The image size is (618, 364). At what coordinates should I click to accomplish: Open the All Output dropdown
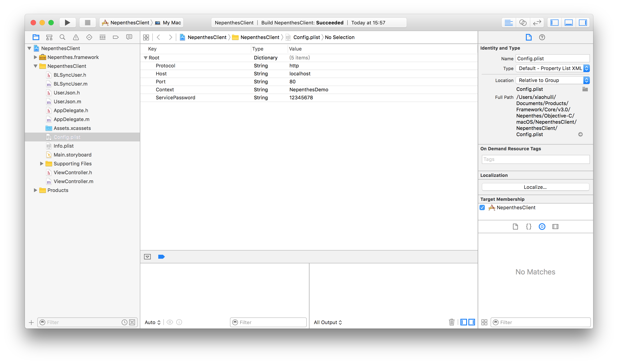tap(328, 322)
